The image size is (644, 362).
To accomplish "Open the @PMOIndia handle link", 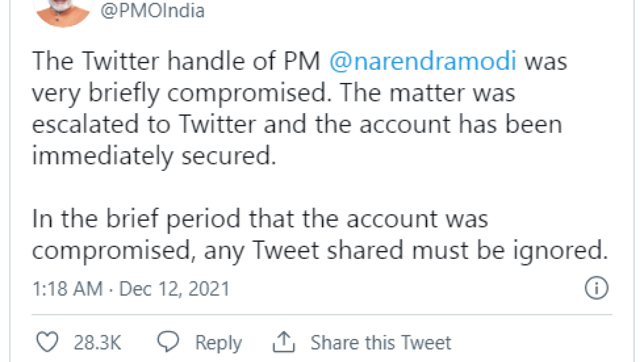I will point(152,11).
